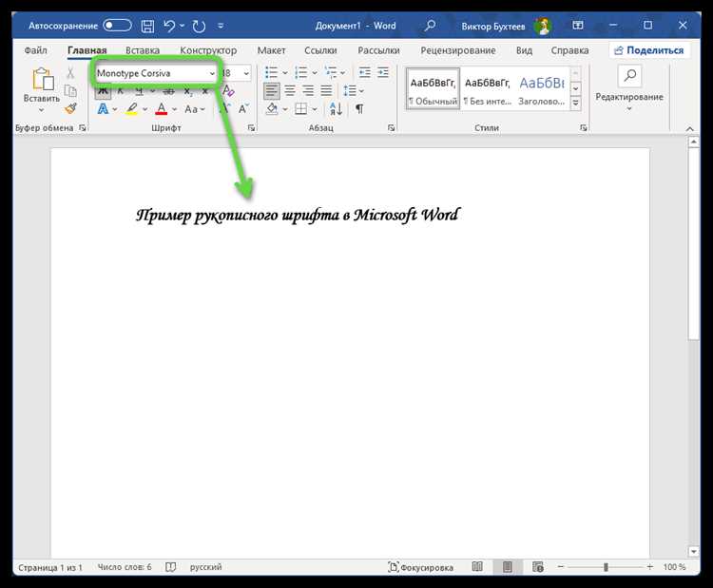
Task: Switch to the Вставка tab
Action: (x=143, y=50)
